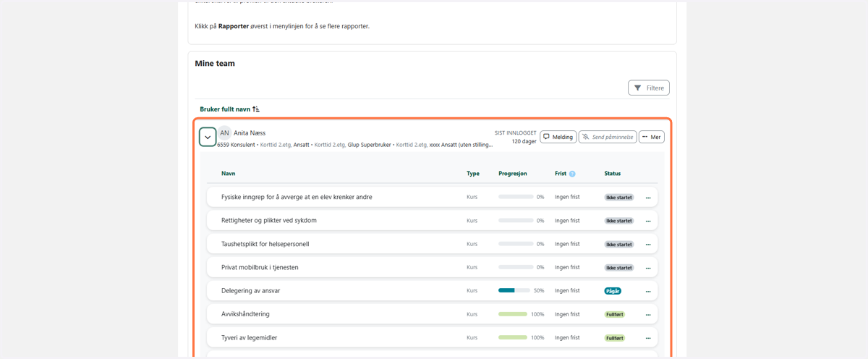Click the Send påminnelse bell button

pyautogui.click(x=608, y=137)
